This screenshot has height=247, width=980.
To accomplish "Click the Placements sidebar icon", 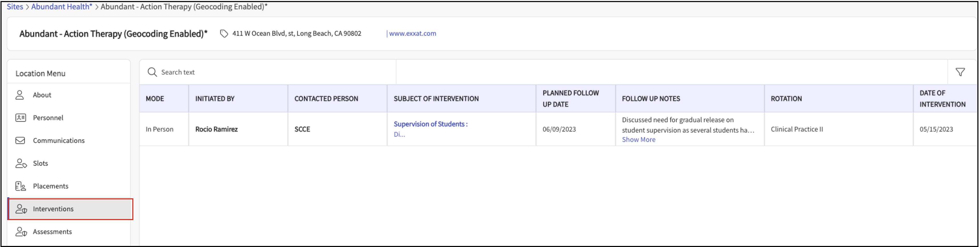I will pos(20,186).
